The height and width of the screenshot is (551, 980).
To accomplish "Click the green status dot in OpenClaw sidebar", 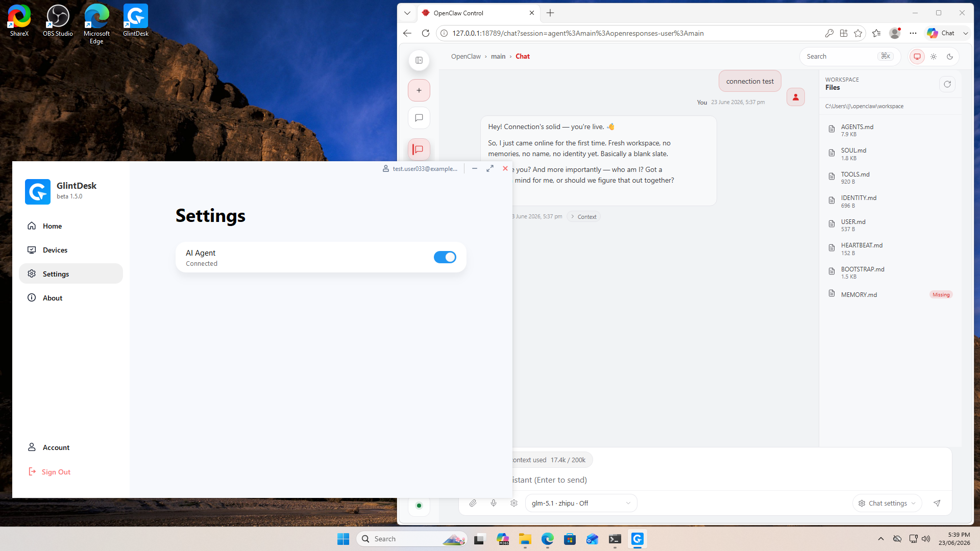I will [x=419, y=506].
